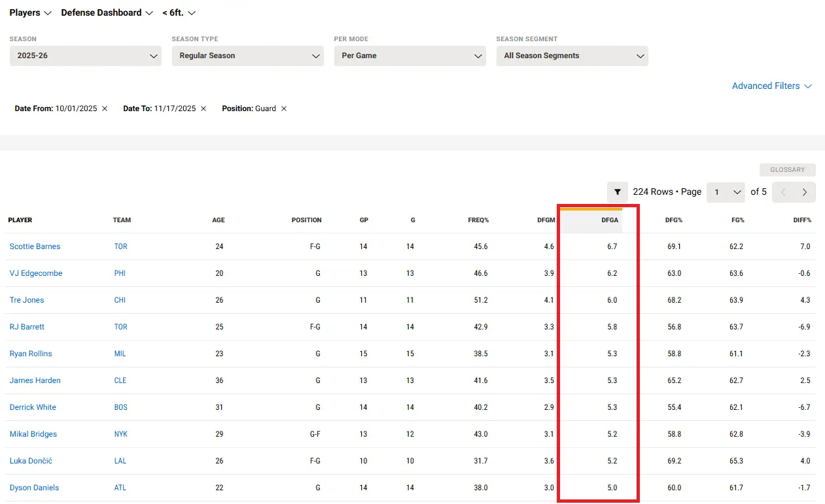
Task: Open the Season Type dropdown
Action: [x=247, y=56]
